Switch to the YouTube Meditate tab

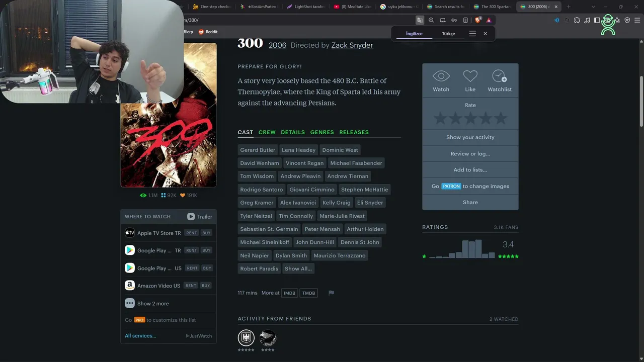[353, 7]
